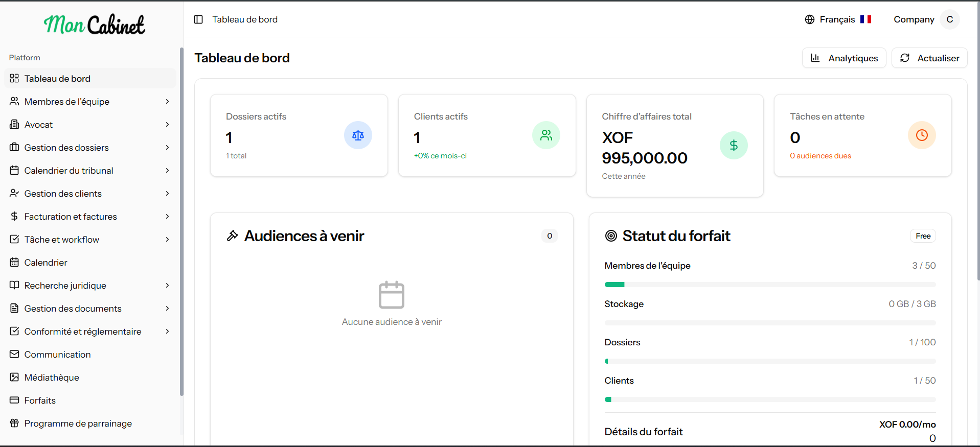The width and height of the screenshot is (980, 447).
Task: Expand the Avocat menu chevron
Action: [x=167, y=125]
